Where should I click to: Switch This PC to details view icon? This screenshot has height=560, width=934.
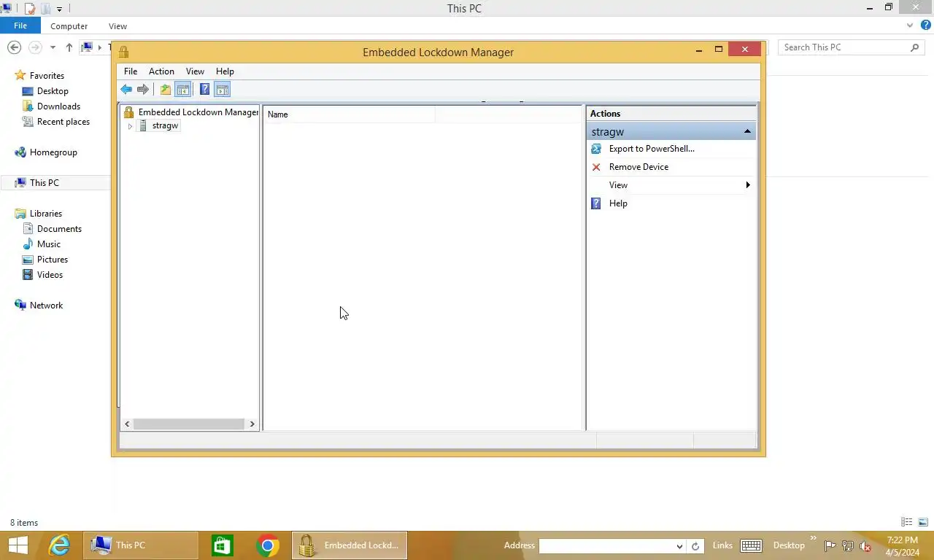tap(907, 522)
